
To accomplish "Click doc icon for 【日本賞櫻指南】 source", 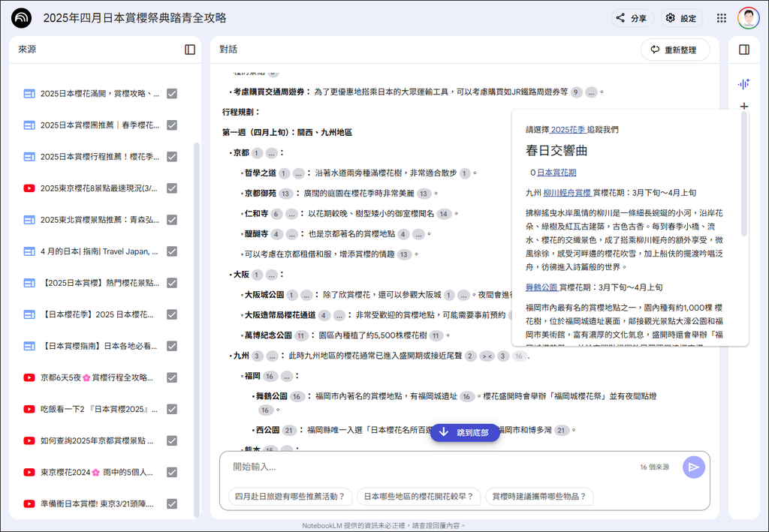I will click(x=29, y=346).
